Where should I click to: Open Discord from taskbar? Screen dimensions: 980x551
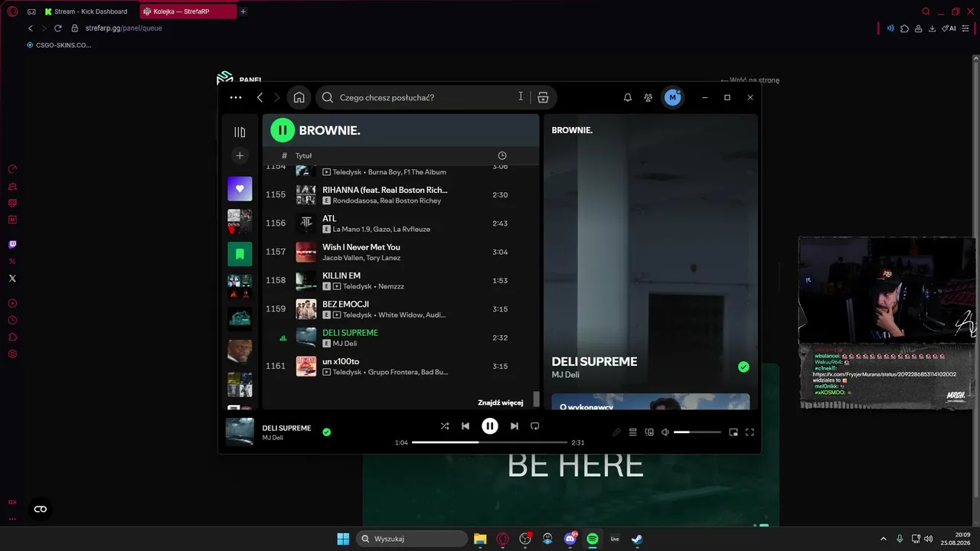click(570, 539)
